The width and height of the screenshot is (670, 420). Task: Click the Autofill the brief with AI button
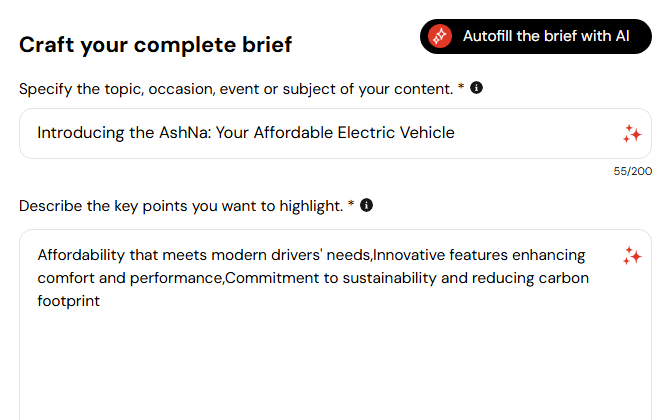(x=535, y=36)
